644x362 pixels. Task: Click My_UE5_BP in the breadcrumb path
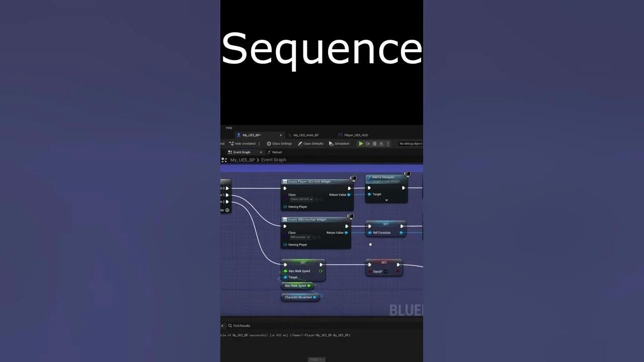[x=243, y=159]
